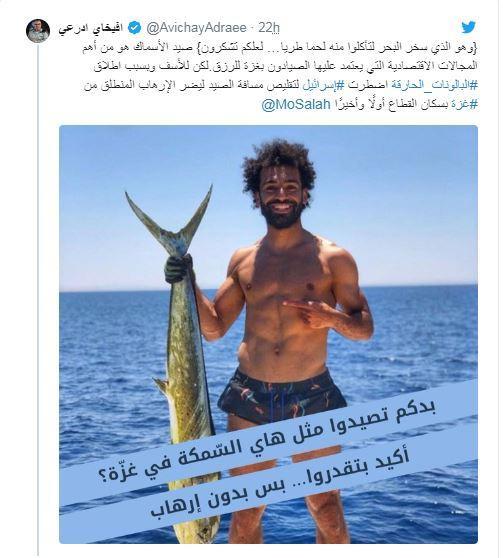Screen dimensions: 503x558
Task: Click the upper caption banner on photo
Action: click(x=269, y=442)
